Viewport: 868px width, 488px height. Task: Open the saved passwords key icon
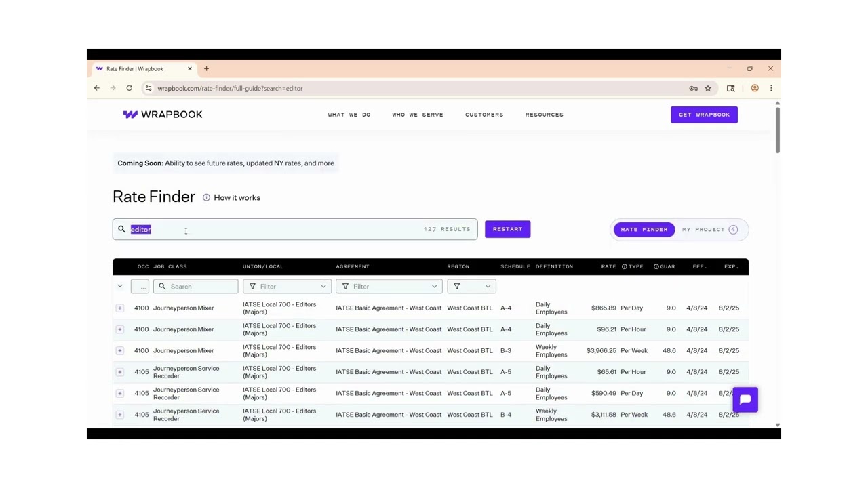point(693,88)
